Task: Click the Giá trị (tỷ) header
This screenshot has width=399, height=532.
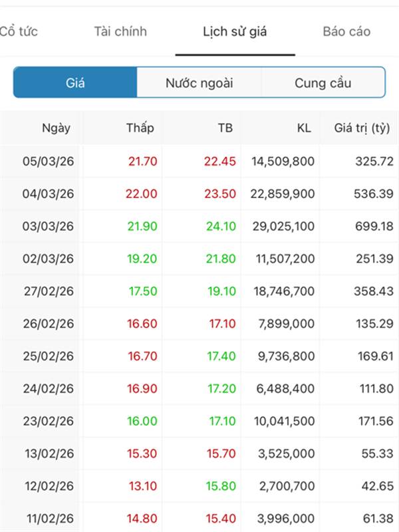Action: (x=362, y=128)
